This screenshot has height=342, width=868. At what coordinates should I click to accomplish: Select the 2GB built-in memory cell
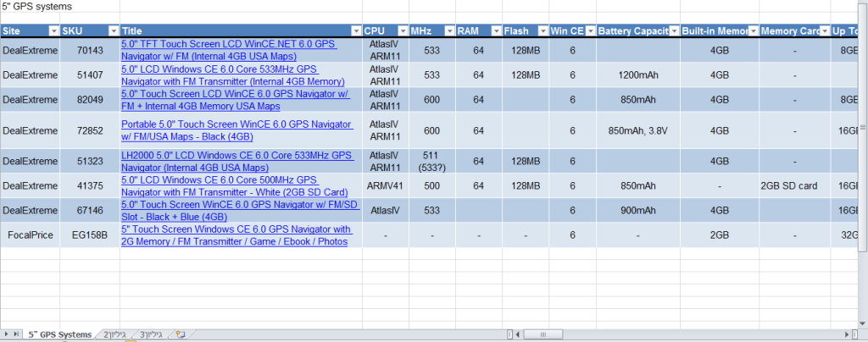click(x=720, y=235)
